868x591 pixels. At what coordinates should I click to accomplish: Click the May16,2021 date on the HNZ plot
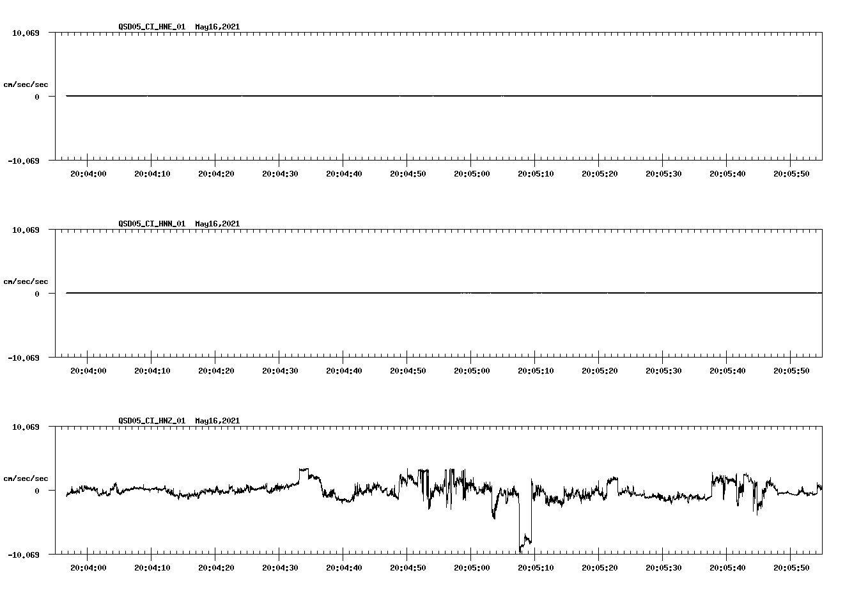click(x=217, y=421)
